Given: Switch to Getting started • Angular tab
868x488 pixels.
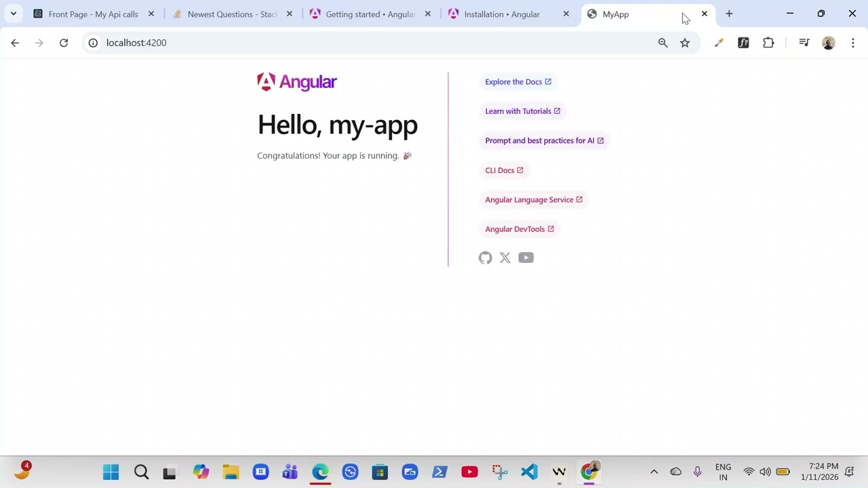Looking at the screenshot, I should [x=370, y=14].
